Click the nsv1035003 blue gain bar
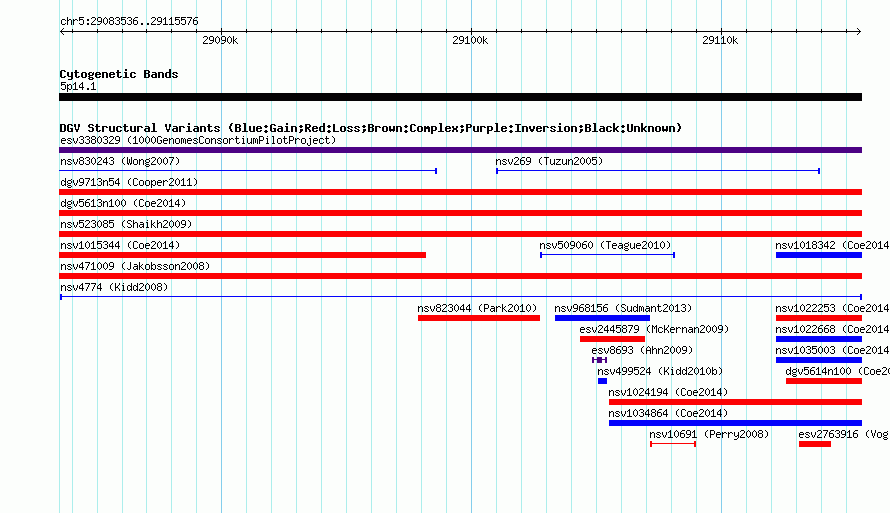 (819, 360)
